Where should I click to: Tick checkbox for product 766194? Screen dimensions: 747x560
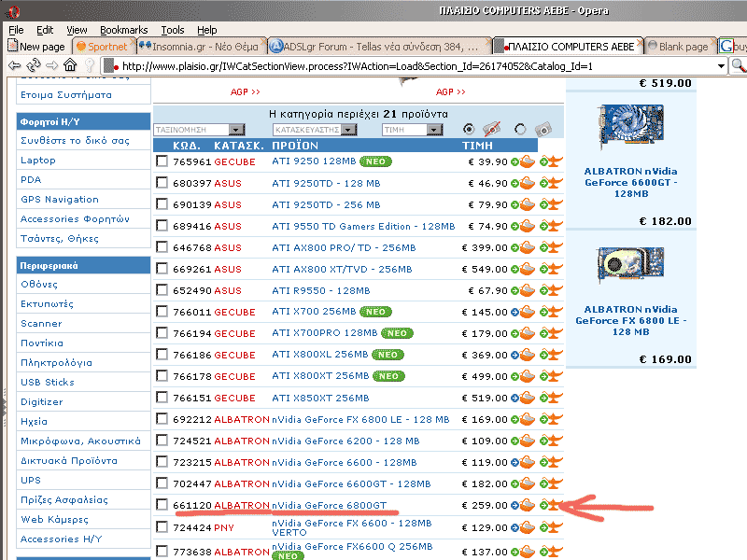(x=162, y=332)
